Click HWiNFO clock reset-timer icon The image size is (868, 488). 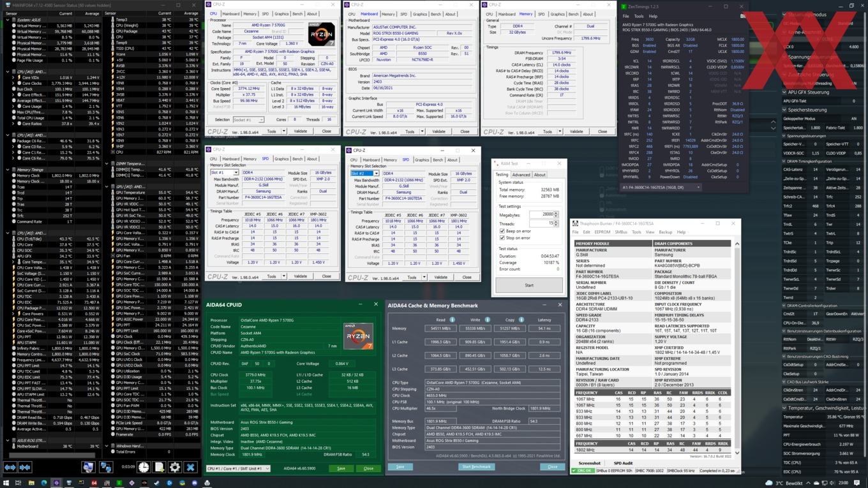coord(144,468)
